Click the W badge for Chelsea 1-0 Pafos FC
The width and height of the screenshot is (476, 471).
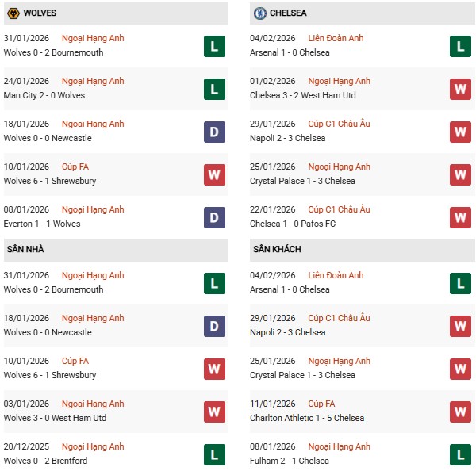coord(460,217)
